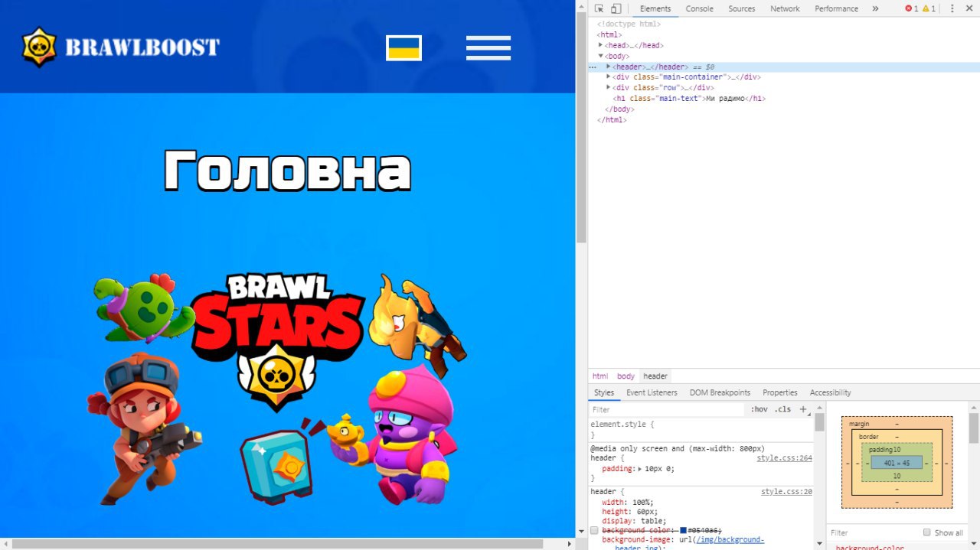Screen dimensions: 980x550
Task: Click the border label in box model
Action: coord(868,437)
